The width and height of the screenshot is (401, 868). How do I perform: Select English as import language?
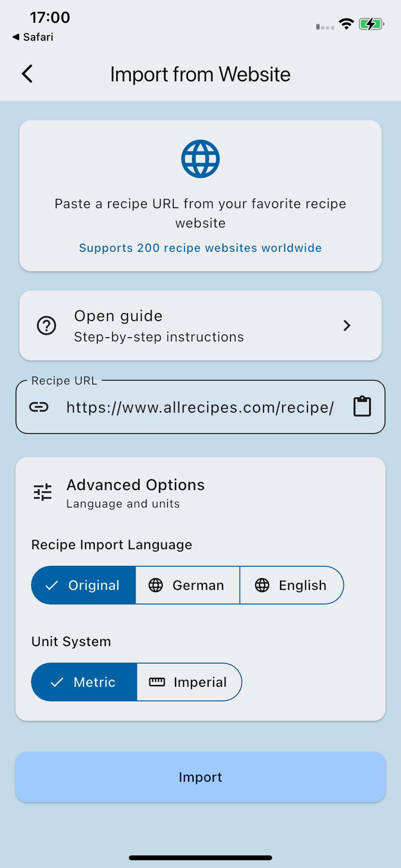coord(292,585)
